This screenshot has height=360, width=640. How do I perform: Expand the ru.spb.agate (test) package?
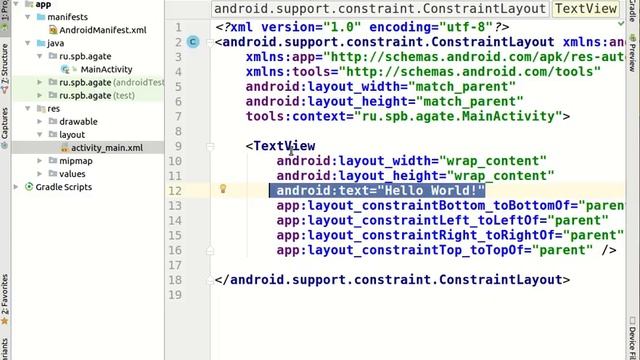(40, 95)
